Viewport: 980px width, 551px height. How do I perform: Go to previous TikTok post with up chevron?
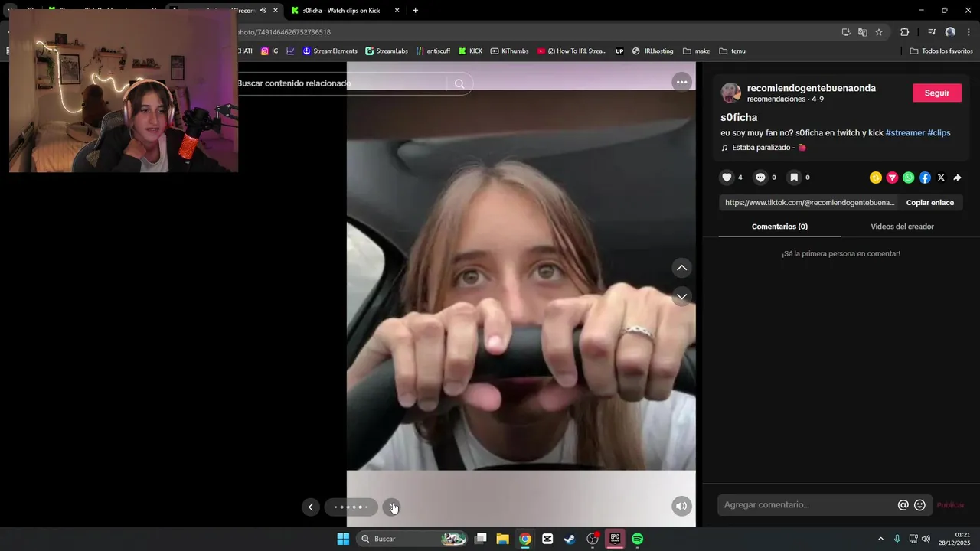click(x=681, y=268)
